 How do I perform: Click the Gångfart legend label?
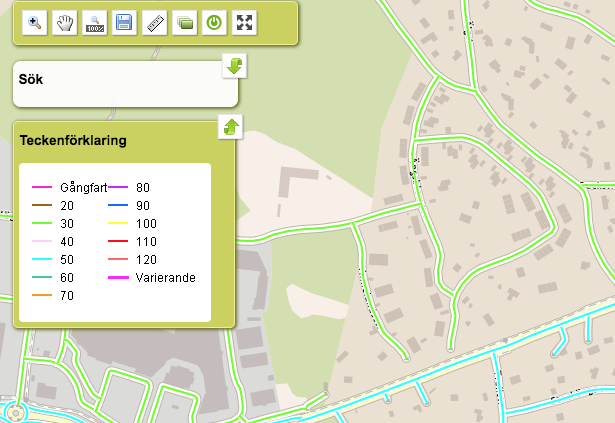point(84,188)
